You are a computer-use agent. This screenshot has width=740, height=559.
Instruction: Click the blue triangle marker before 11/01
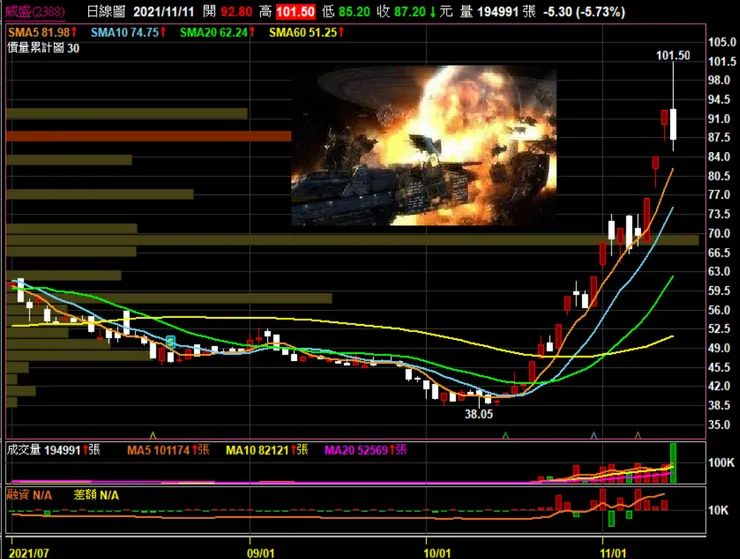pyautogui.click(x=594, y=435)
